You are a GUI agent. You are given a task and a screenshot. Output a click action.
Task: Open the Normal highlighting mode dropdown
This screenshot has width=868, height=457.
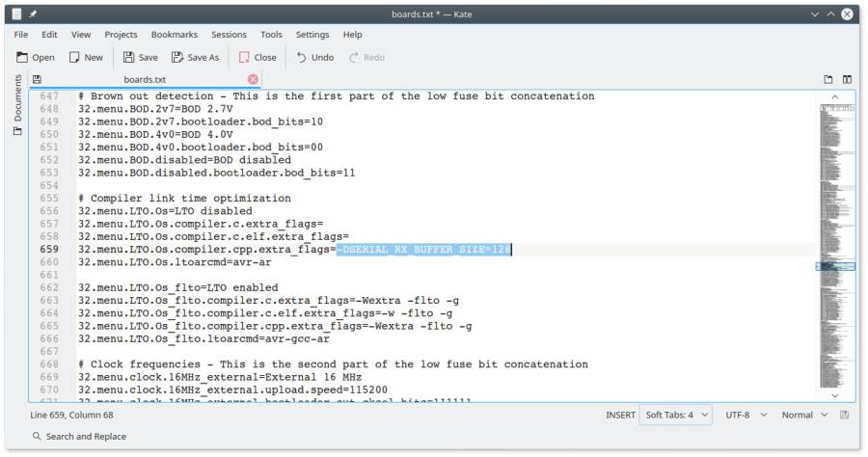click(804, 415)
